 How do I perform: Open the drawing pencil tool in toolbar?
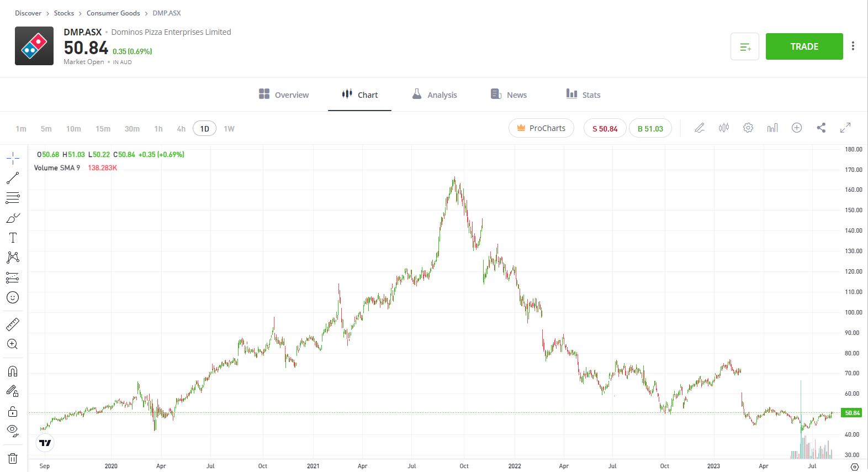[x=700, y=128]
